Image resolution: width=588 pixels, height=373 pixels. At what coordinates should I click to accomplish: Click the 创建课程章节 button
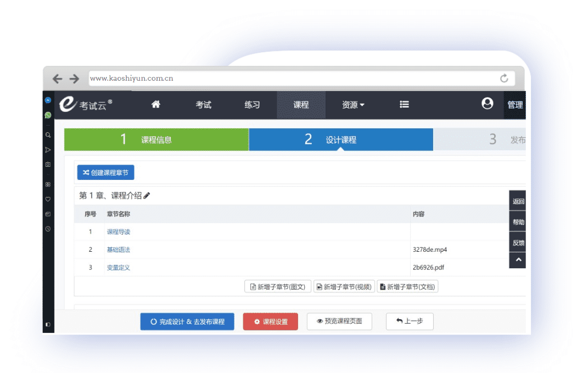tap(106, 173)
